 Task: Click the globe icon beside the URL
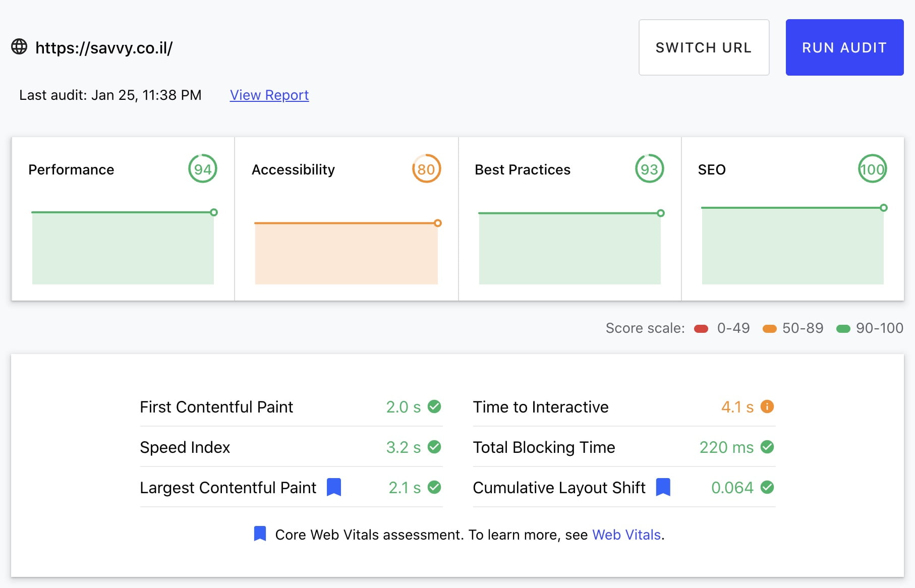[19, 47]
